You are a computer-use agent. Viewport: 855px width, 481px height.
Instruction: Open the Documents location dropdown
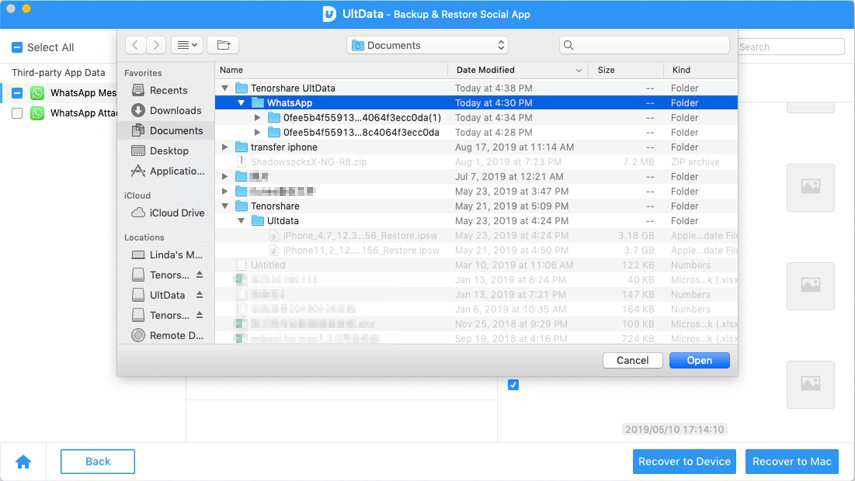428,45
